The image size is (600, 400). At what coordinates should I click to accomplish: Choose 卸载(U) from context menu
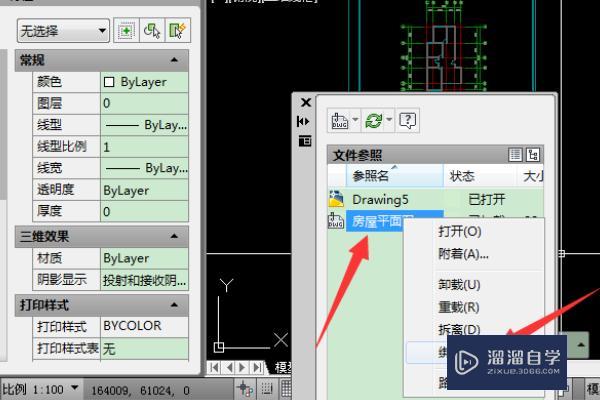tap(459, 285)
